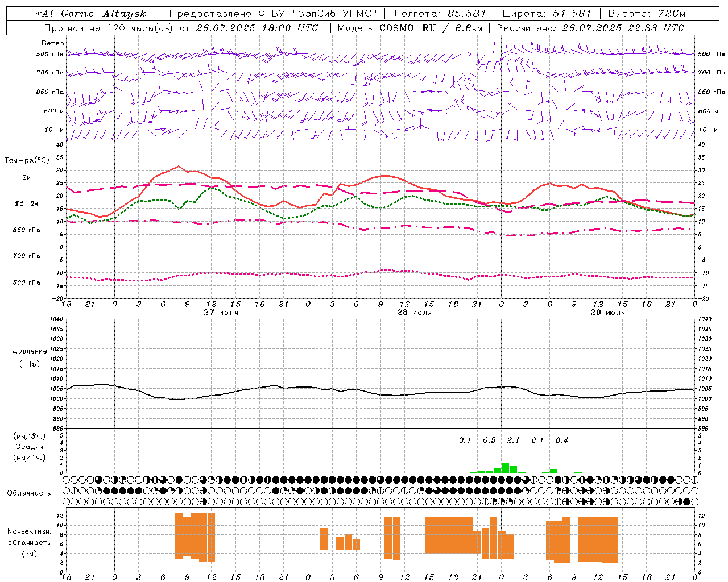Click the tallest green precipitation bar
The width and height of the screenshot is (728, 582).
point(505,468)
